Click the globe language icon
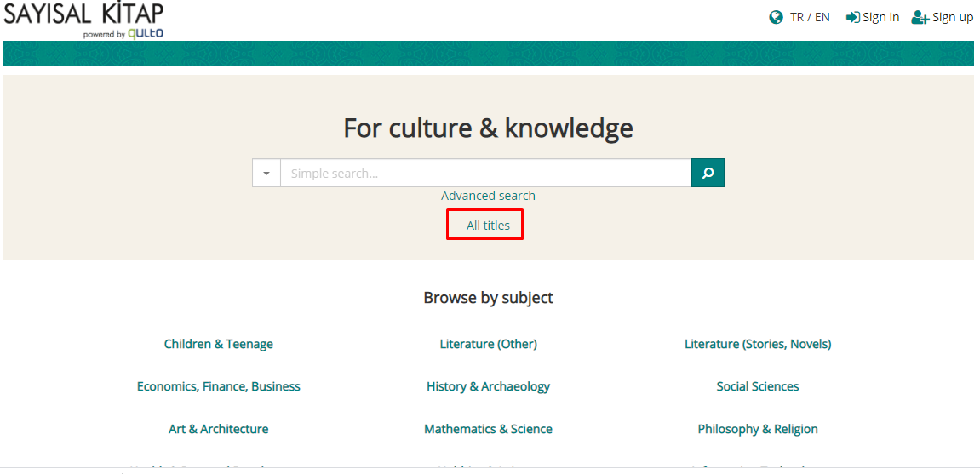Image resolution: width=980 pixels, height=474 pixels. 776,17
